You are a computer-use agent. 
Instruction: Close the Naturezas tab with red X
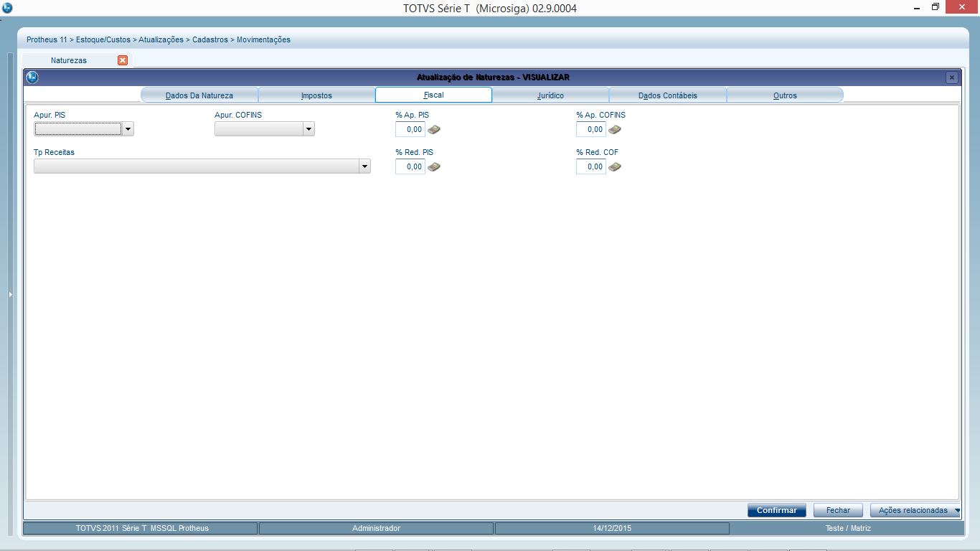(x=123, y=60)
